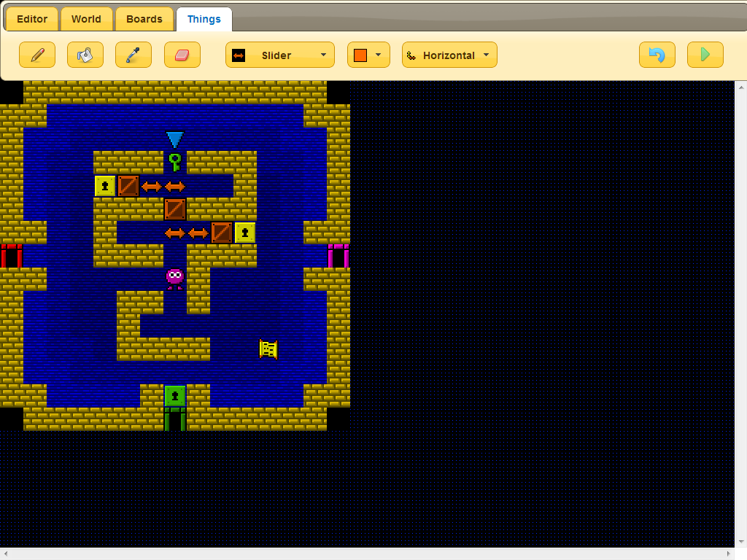Select the Paint bucket fill tool
The height and width of the screenshot is (560, 747).
pyautogui.click(x=85, y=55)
